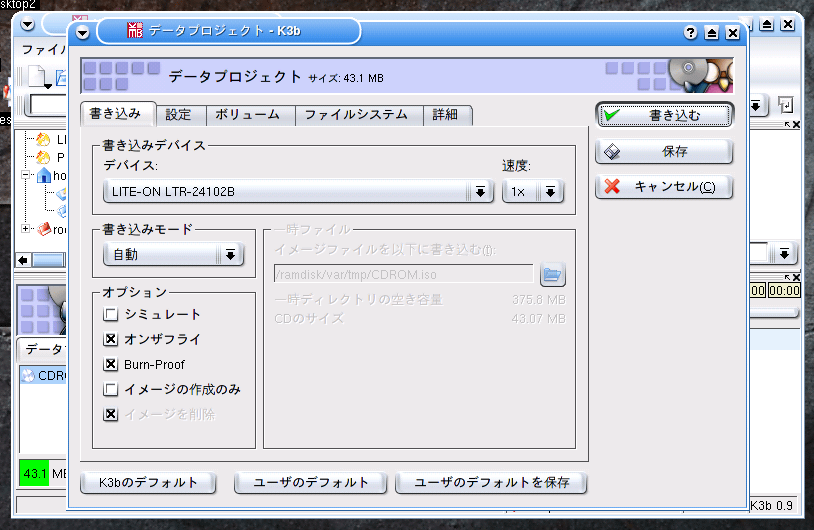
Task: Click the red X icon on キャンセル button
Action: click(613, 186)
